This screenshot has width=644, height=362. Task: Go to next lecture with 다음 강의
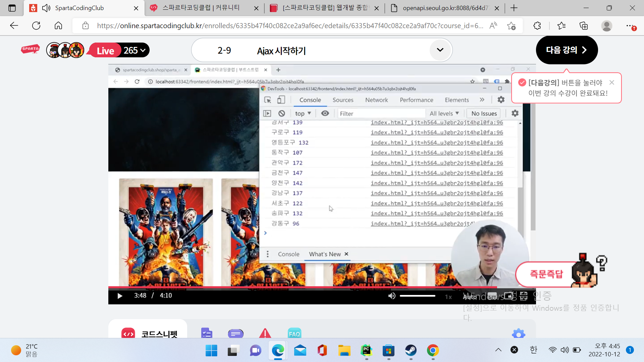567,50
